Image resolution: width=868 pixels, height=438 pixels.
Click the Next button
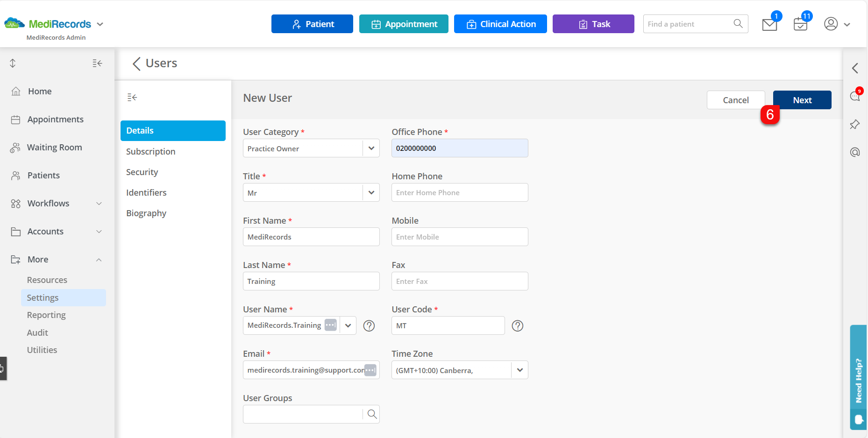tap(802, 99)
